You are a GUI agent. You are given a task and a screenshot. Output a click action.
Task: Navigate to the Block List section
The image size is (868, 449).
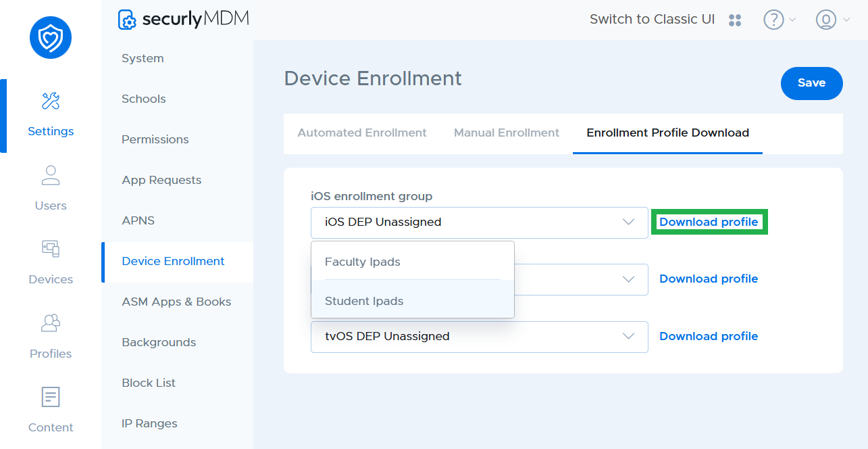pos(149,383)
